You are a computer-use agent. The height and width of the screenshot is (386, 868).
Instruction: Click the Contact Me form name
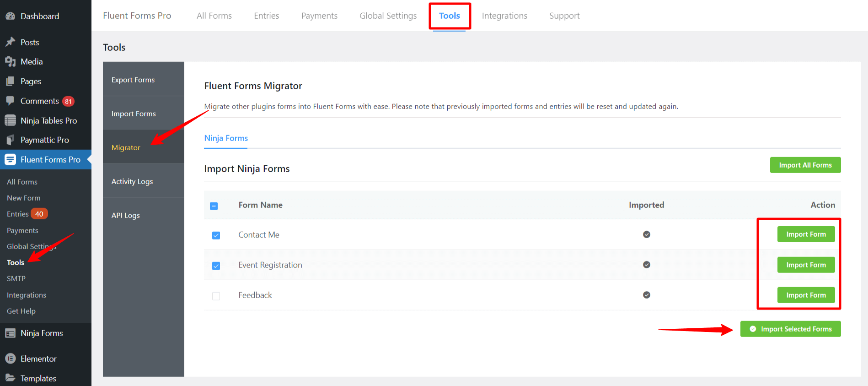click(258, 234)
